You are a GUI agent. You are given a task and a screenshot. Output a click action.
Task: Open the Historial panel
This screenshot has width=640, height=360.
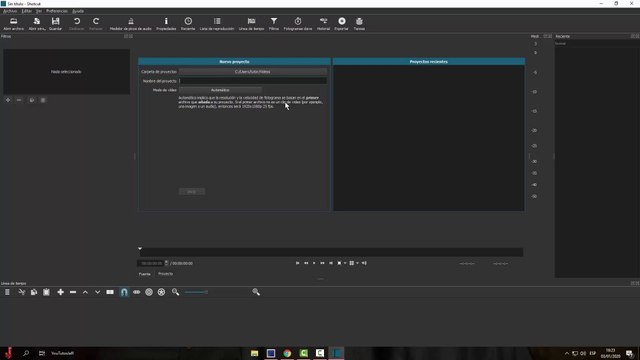(x=323, y=24)
